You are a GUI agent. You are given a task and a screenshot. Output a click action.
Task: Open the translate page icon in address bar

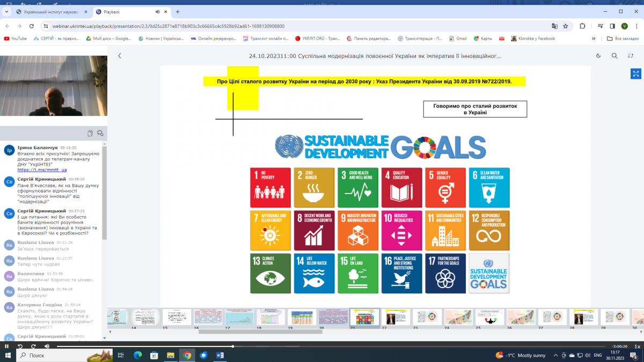point(554,26)
